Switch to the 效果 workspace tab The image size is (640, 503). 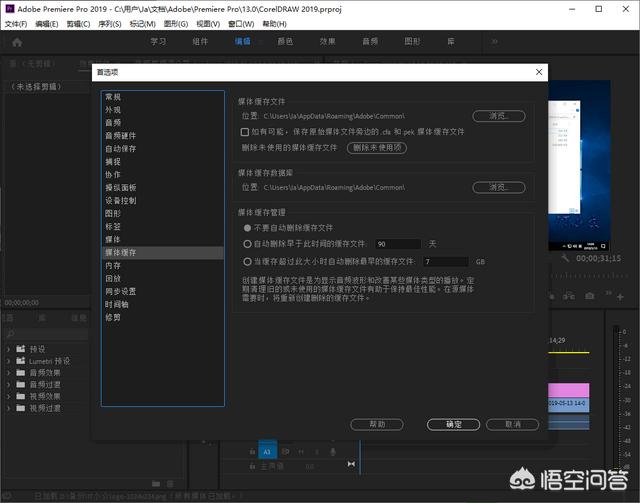(x=327, y=42)
